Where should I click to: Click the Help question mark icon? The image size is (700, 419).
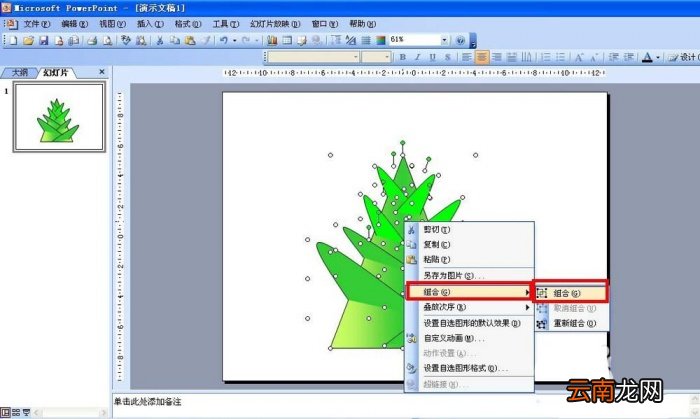(x=460, y=41)
